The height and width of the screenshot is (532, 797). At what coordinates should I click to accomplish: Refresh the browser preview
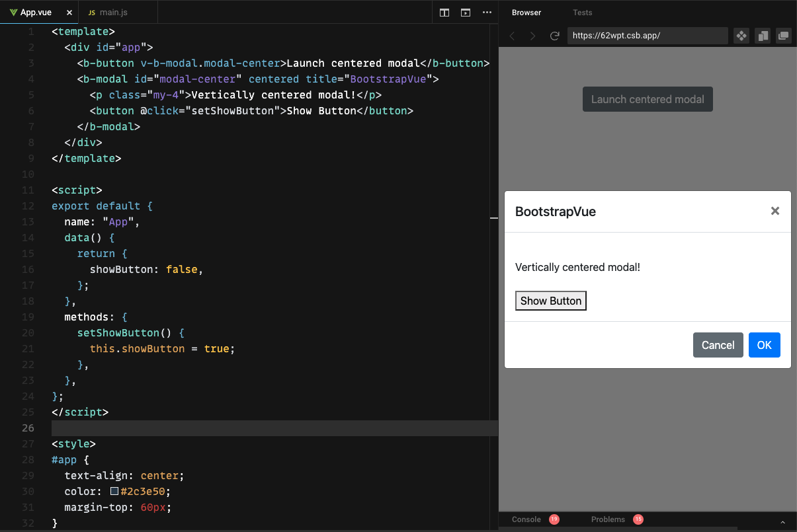(x=555, y=36)
